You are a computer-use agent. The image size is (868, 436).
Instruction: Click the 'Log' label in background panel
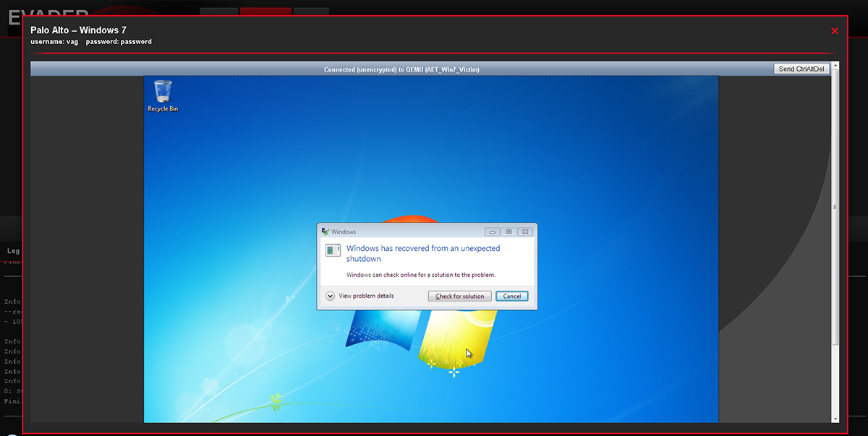[13, 251]
